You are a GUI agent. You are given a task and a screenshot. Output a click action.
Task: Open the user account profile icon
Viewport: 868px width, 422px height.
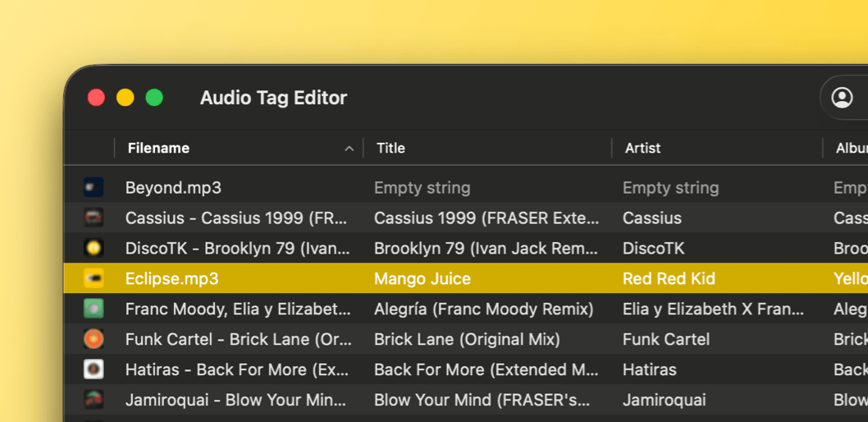tap(842, 98)
